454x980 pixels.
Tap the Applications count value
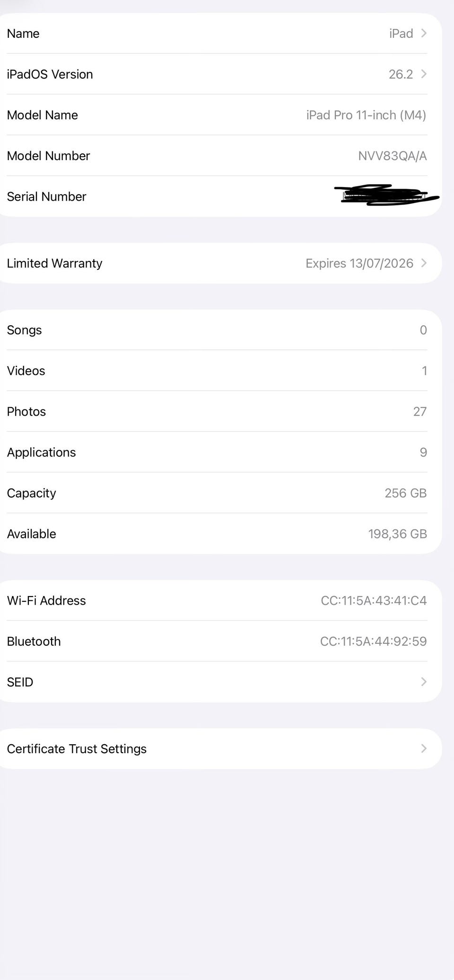(x=423, y=452)
